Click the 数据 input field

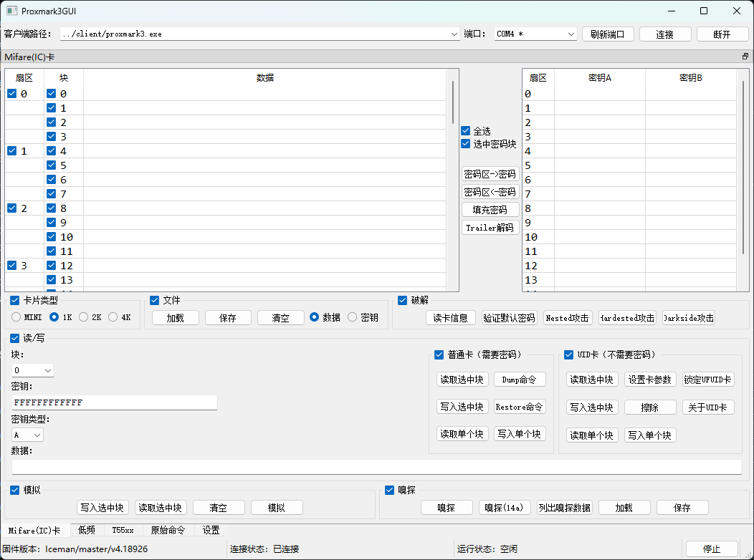(x=376, y=466)
